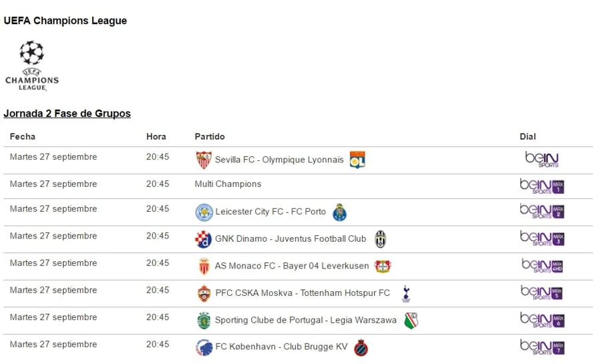Image resolution: width=601 pixels, height=364 pixels.
Task: Click the Club Brugge KV crest
Action: (361, 348)
